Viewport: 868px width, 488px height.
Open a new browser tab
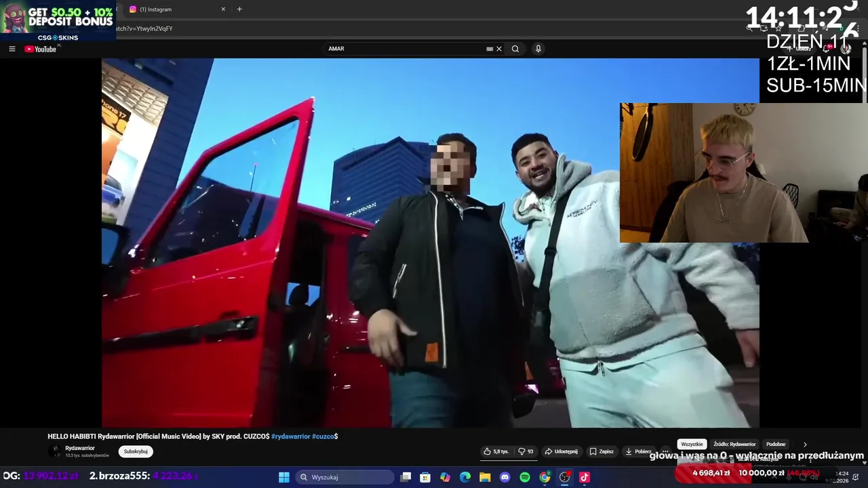(239, 9)
